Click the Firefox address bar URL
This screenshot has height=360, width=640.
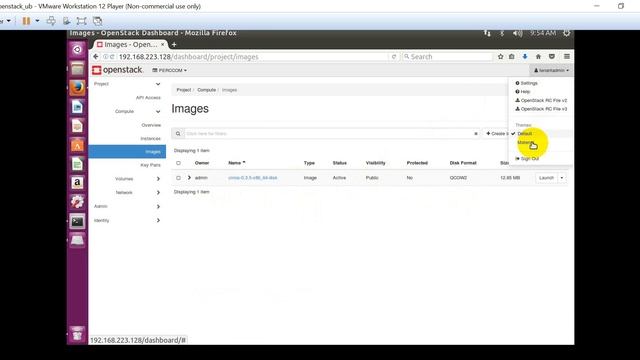[189, 57]
